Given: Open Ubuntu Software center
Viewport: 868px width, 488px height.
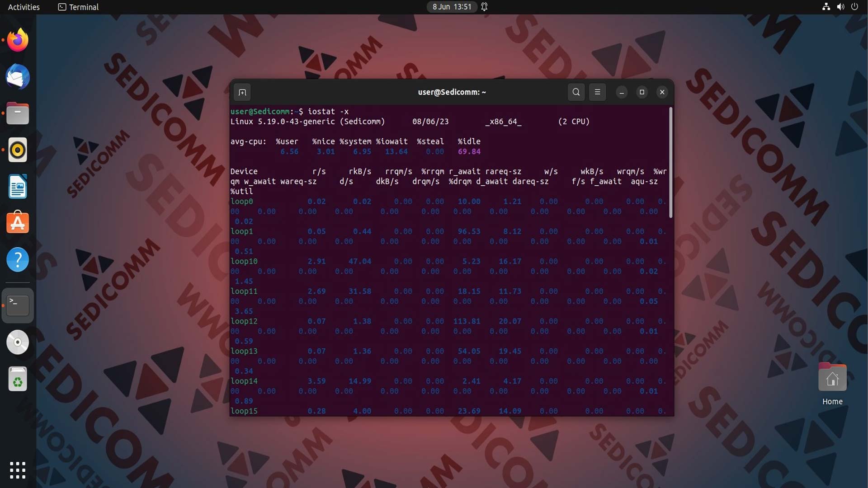Looking at the screenshot, I should coord(18,223).
